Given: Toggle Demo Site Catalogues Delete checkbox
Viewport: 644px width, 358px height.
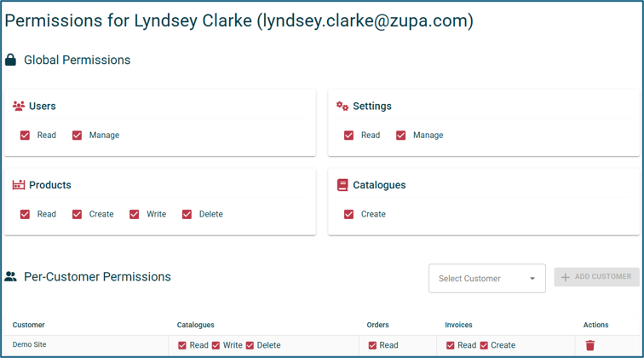Looking at the screenshot, I should pyautogui.click(x=250, y=345).
